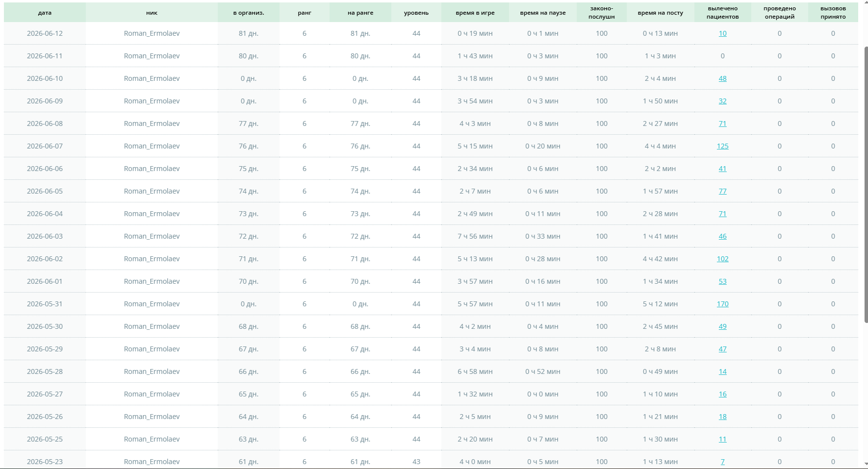Click the 'проведено операций' column header
The image size is (868, 469).
pos(780,13)
